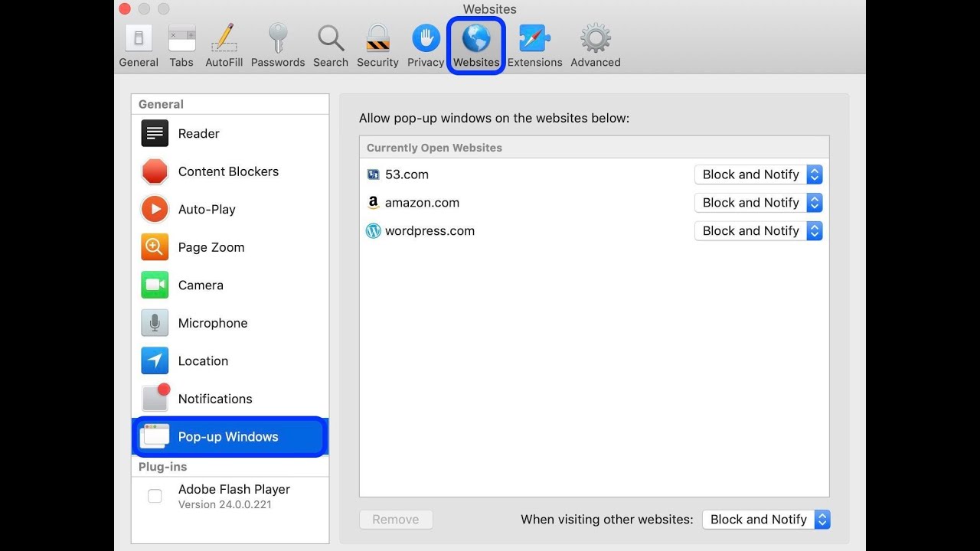Open the Advanced preferences pane
This screenshot has height=551, width=980.
[x=594, y=44]
